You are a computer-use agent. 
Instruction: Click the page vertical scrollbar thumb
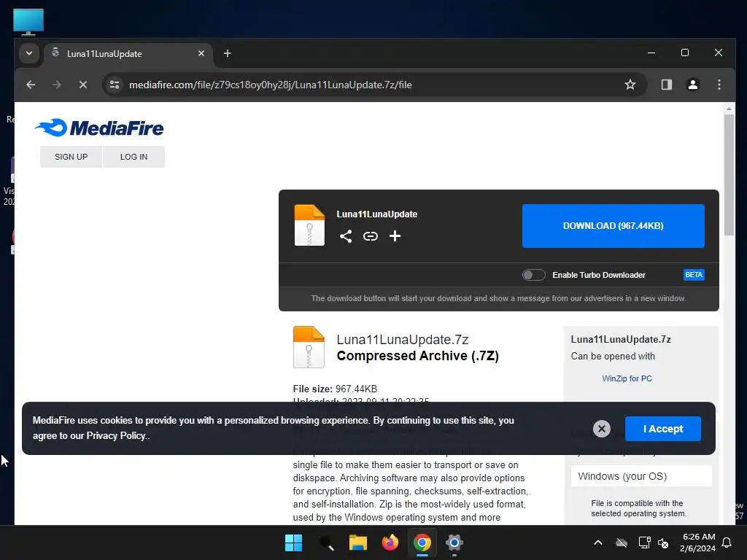pos(729,175)
